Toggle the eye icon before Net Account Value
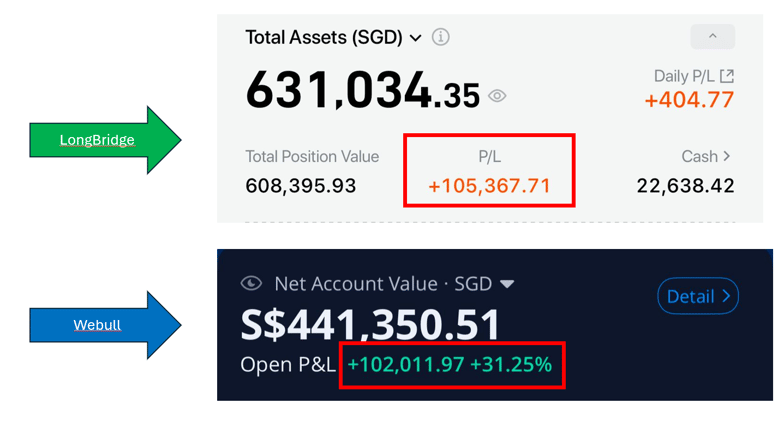Image resolution: width=784 pixels, height=421 pixels. 251,284
